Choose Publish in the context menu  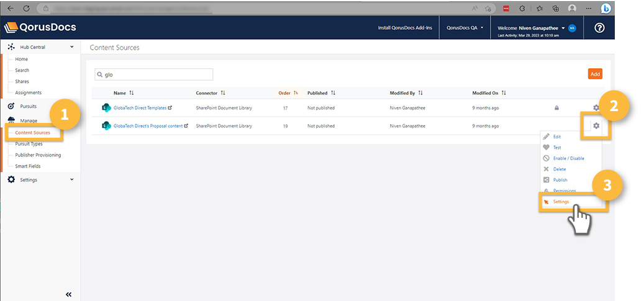(560, 180)
